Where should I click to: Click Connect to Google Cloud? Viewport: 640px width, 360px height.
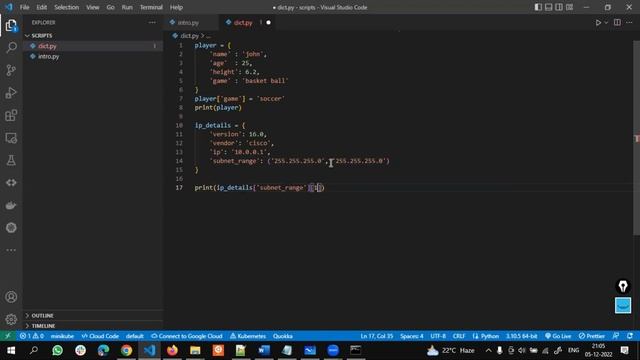[x=187, y=336]
